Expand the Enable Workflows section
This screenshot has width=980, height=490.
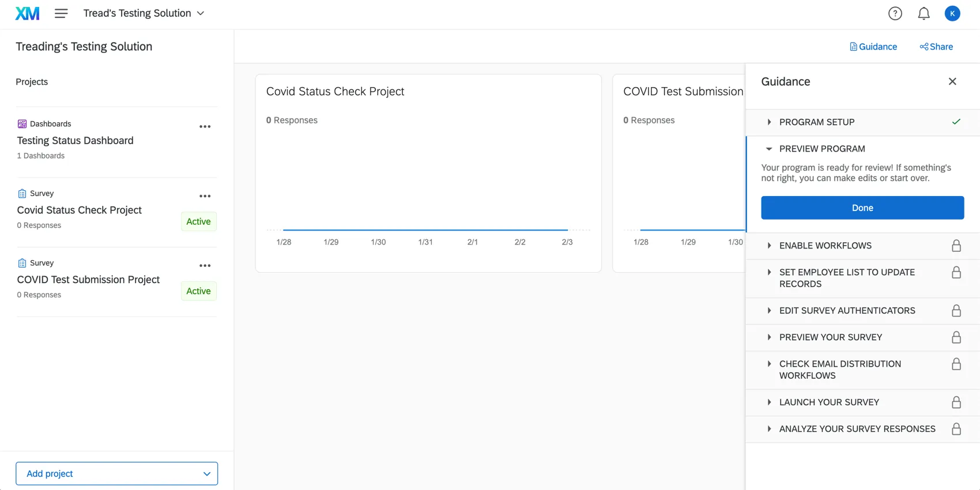[825, 246]
